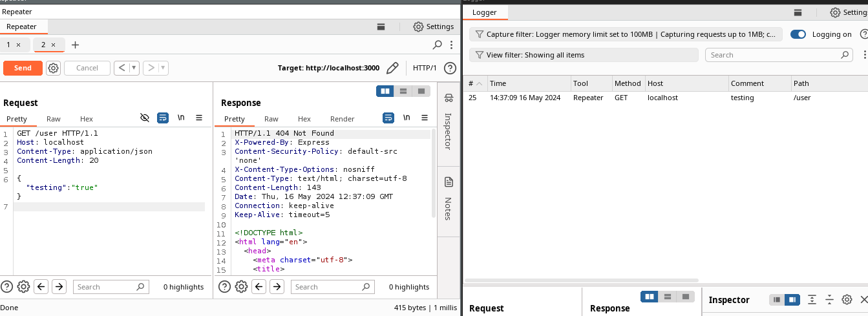Dock Logger Inspector to the left
This screenshot has height=316, width=868.
[776, 300]
